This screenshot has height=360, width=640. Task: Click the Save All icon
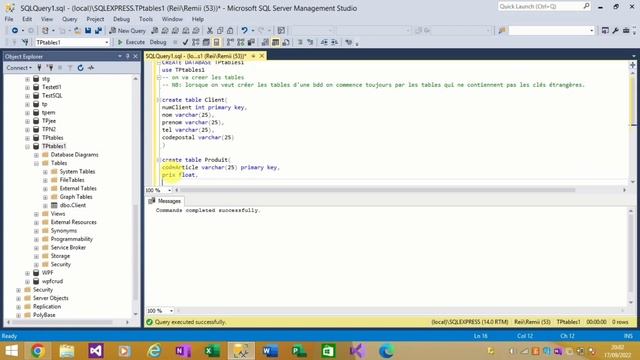click(98, 31)
